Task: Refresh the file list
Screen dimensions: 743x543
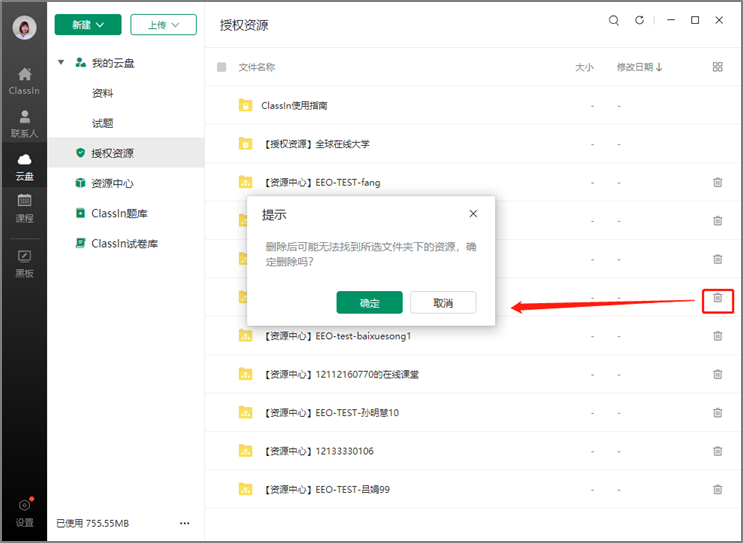Action: click(639, 20)
